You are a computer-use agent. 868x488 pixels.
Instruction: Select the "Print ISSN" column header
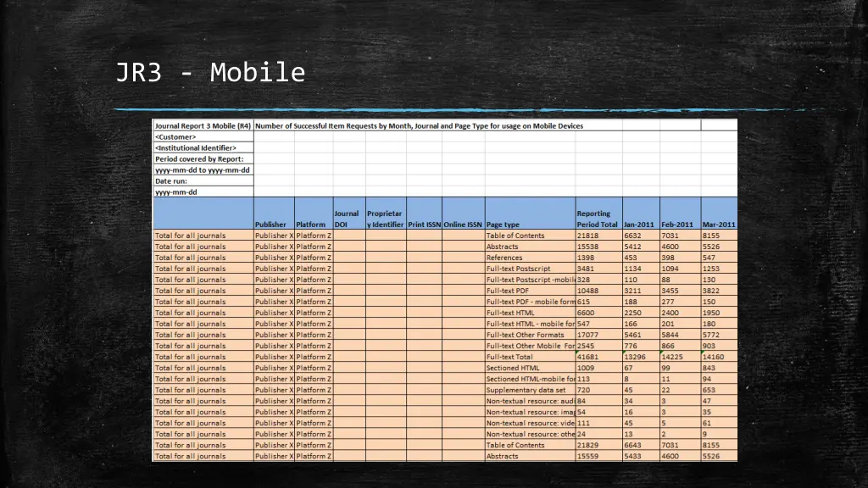pos(424,213)
